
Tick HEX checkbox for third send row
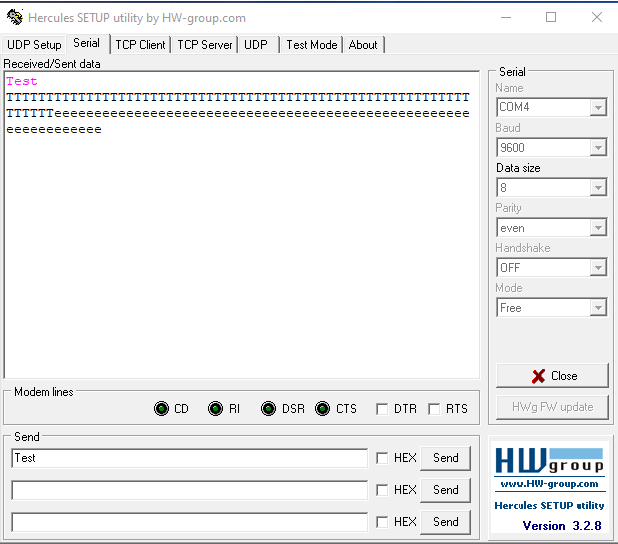[382, 522]
